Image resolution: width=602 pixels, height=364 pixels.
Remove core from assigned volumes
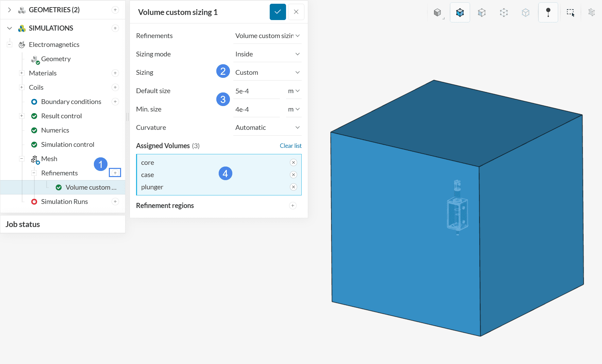coord(293,162)
